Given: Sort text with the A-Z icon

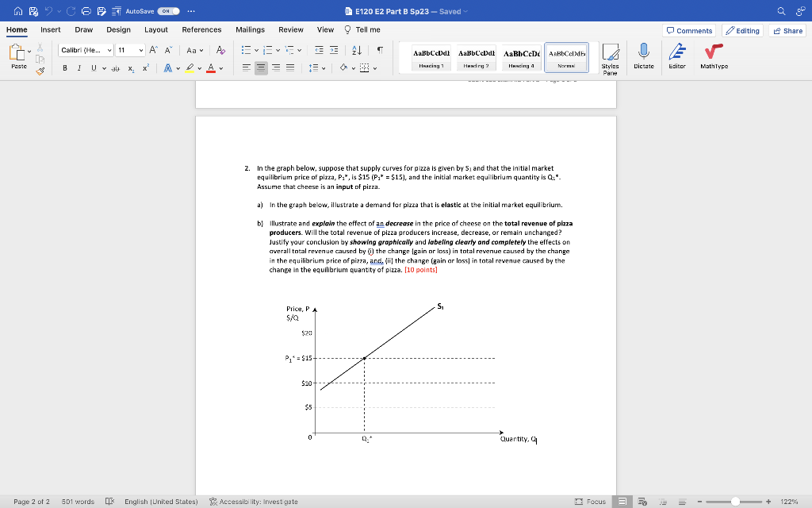Looking at the screenshot, I should pyautogui.click(x=357, y=50).
